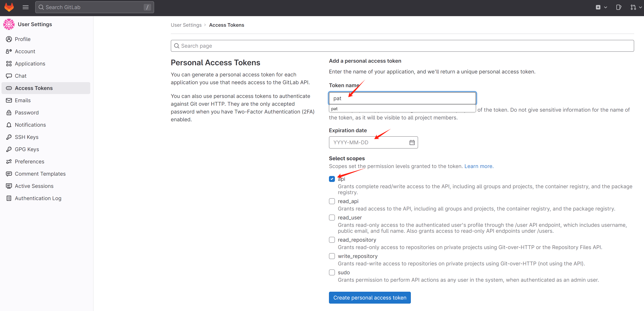Open the Learn more link

click(479, 166)
